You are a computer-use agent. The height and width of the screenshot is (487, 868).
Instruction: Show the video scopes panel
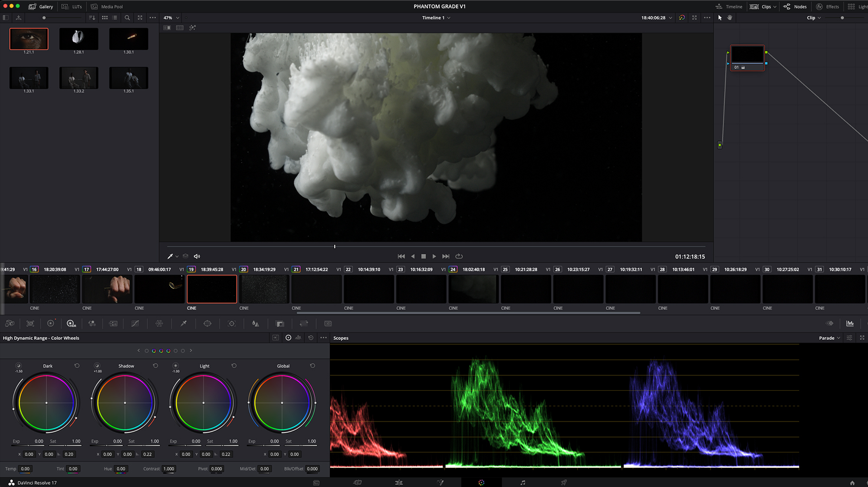850,324
